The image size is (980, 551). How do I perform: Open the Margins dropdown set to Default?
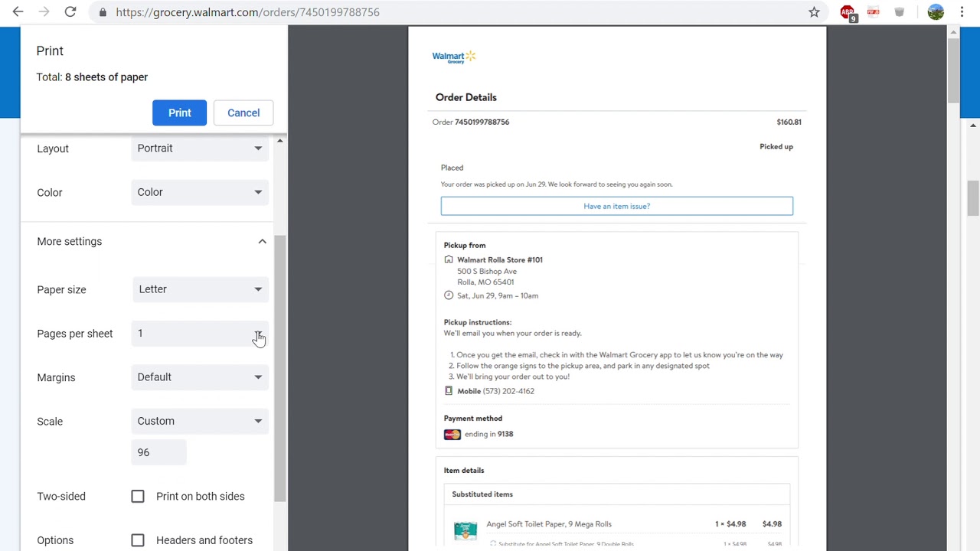coord(200,377)
